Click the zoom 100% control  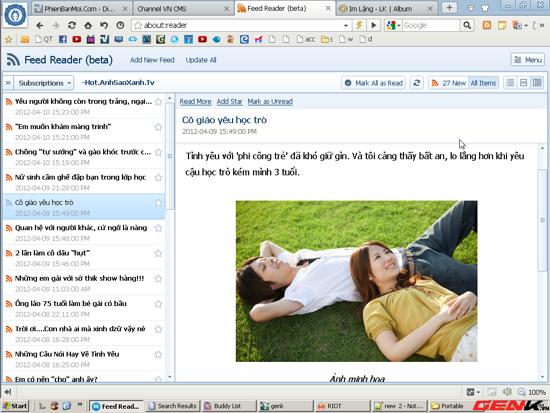532,392
